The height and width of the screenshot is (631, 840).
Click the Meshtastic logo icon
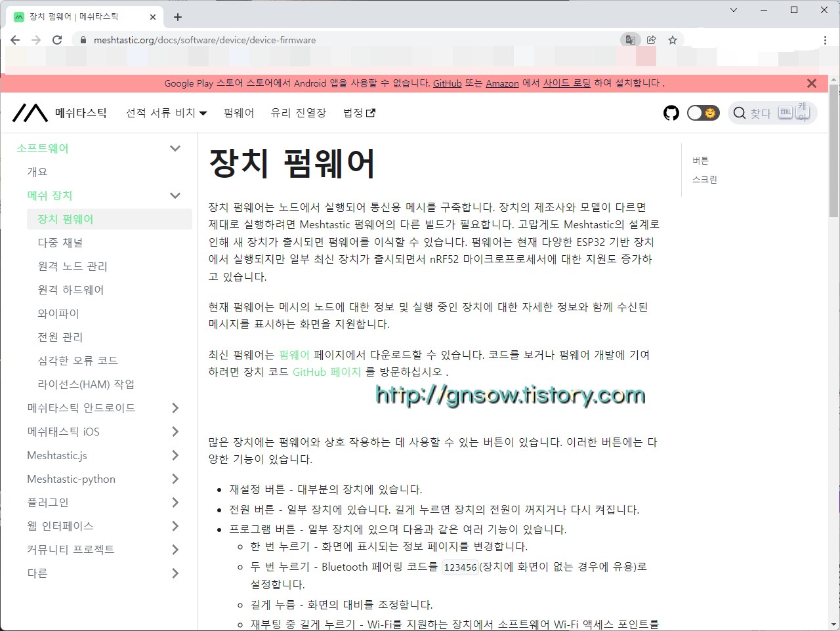(x=30, y=113)
